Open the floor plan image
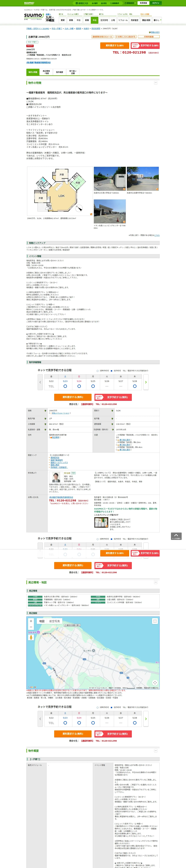The image size is (186, 868). (x=60, y=191)
